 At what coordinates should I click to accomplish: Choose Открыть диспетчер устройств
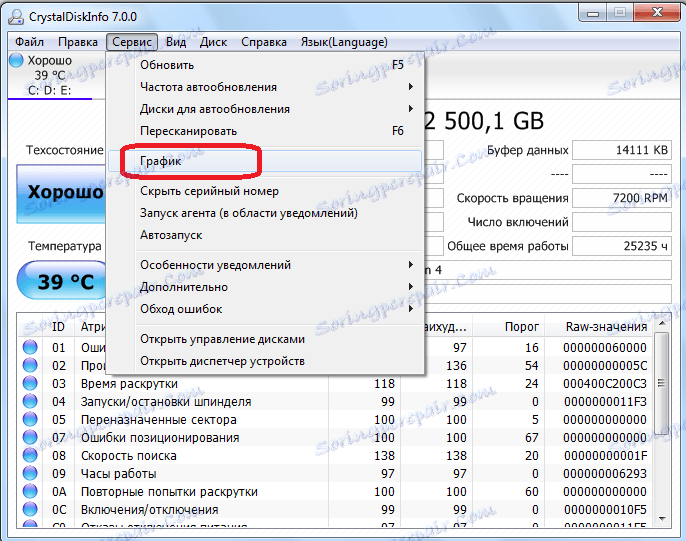point(265,361)
